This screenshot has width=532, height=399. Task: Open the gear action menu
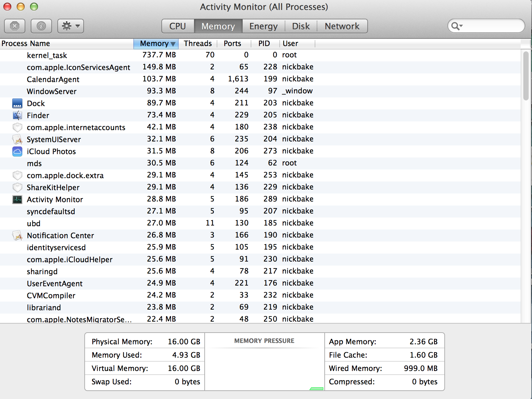(71, 26)
